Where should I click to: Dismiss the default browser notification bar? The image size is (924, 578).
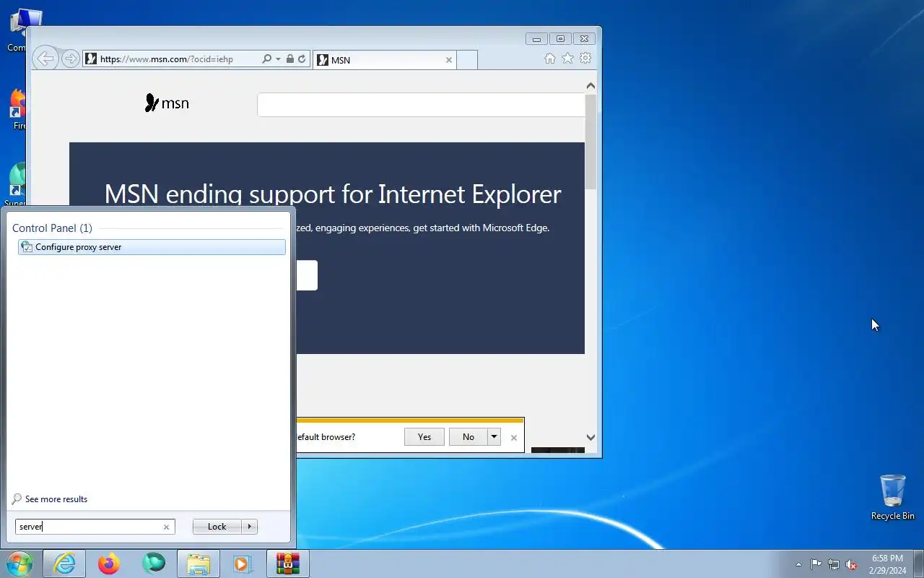[x=514, y=438]
